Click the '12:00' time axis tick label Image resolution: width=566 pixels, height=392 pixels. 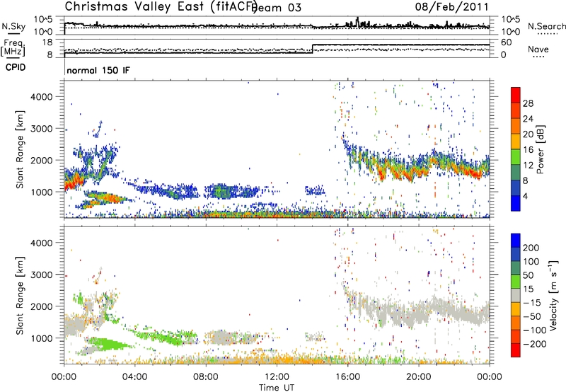pos(277,377)
